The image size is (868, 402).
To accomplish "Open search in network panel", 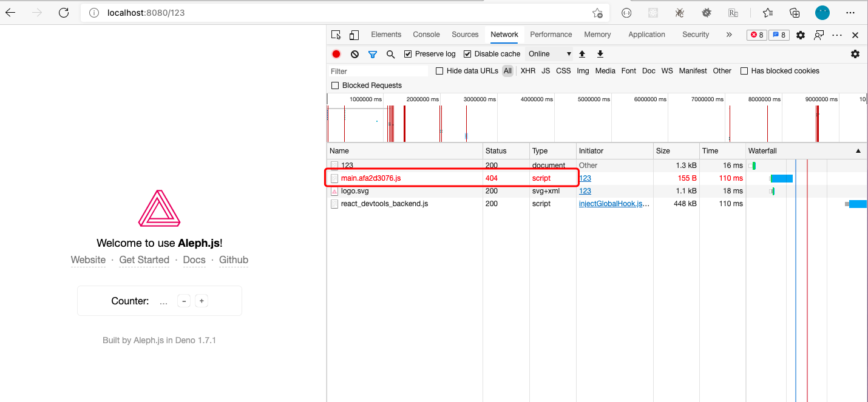I will [391, 54].
